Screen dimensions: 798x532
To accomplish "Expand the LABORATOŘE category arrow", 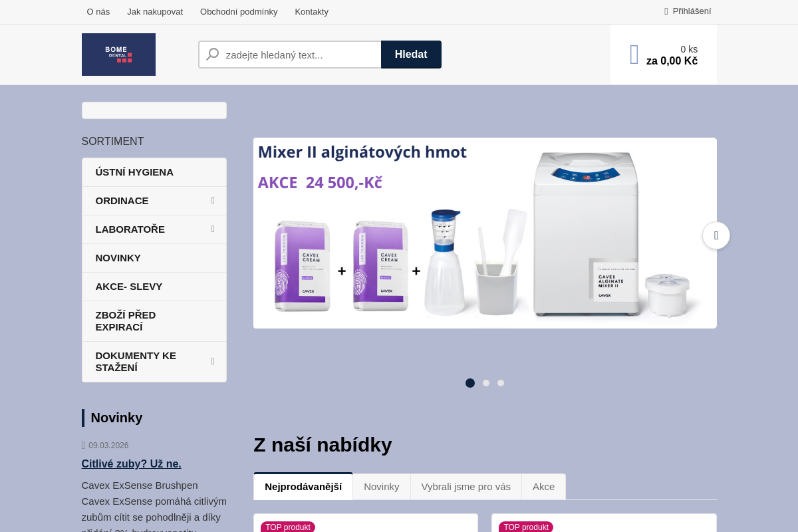I will click(x=213, y=229).
